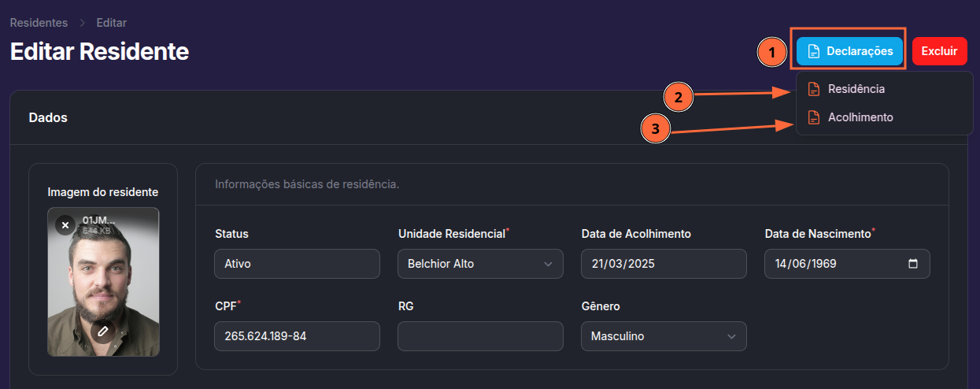Remove the resident image with X icon

[x=65, y=225]
